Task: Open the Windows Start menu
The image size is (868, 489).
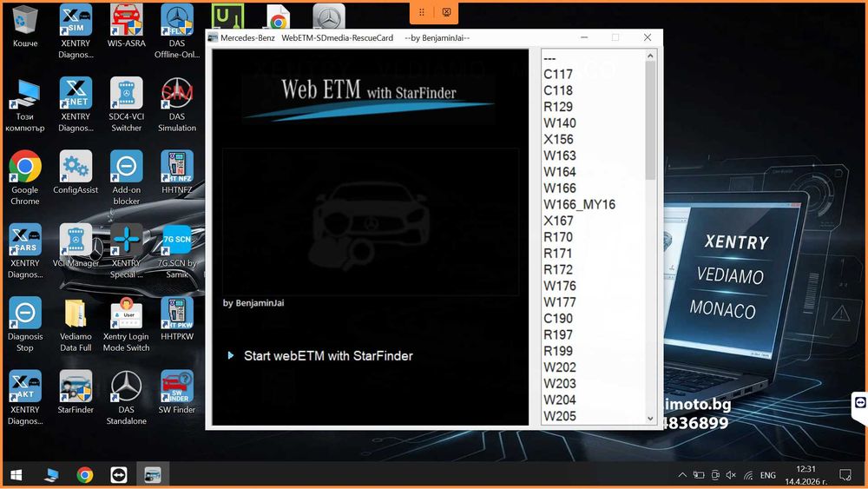Action: [16, 475]
